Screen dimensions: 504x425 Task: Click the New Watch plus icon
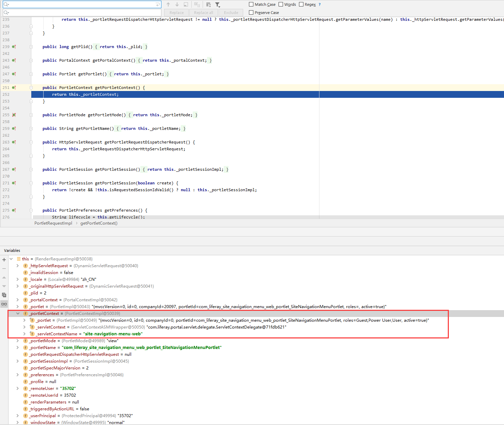(x=4, y=260)
